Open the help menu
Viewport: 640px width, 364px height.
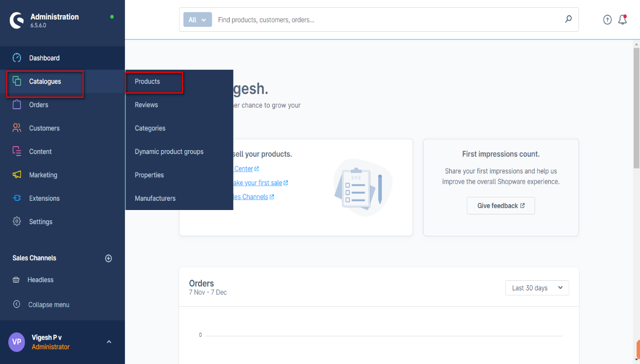pyautogui.click(x=607, y=19)
